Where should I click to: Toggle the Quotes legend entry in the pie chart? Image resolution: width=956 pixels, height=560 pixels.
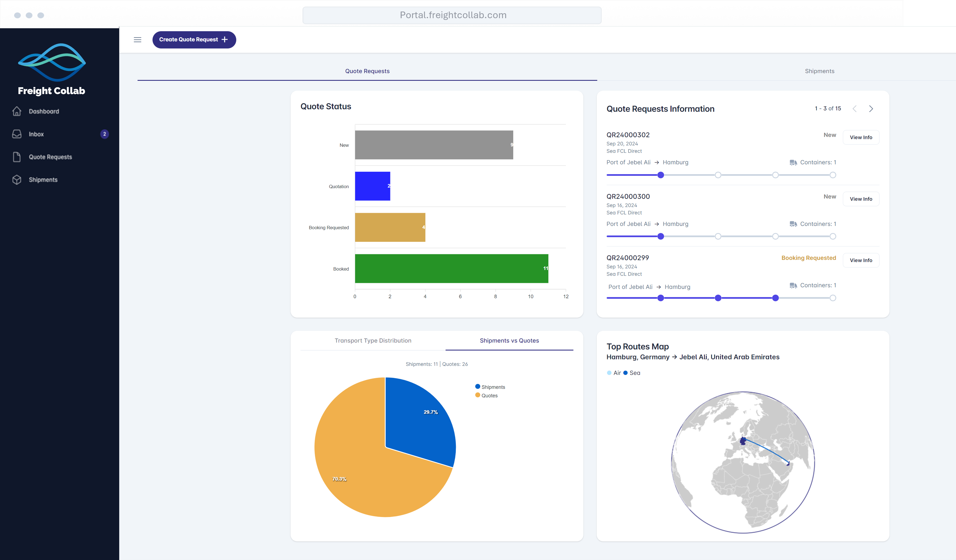pyautogui.click(x=486, y=395)
